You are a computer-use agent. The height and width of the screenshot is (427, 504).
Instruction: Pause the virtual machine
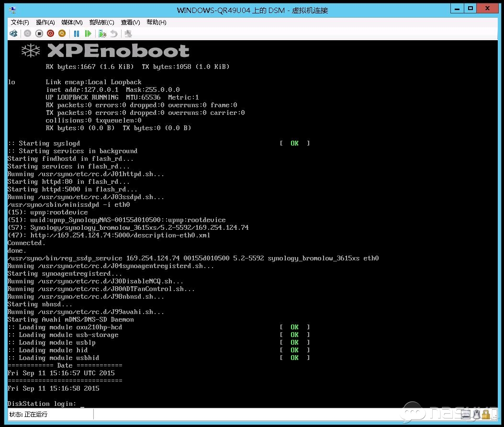(x=77, y=34)
